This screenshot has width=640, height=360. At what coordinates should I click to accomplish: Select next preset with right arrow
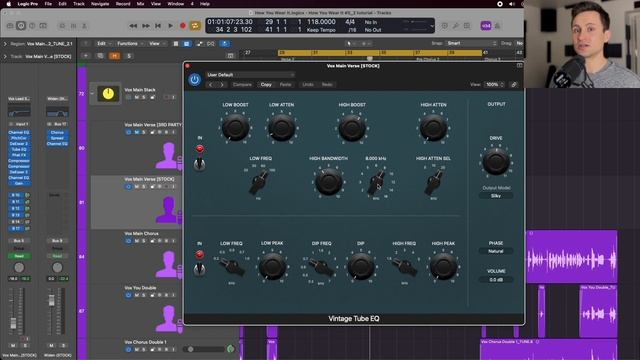[222, 84]
